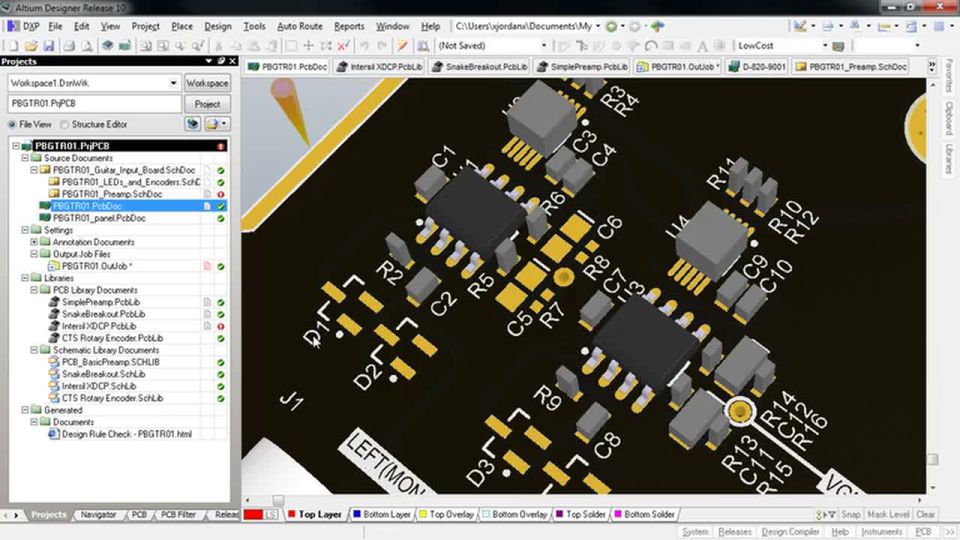Click the PBGTR01.PrjPCB project name field

pyautogui.click(x=95, y=103)
